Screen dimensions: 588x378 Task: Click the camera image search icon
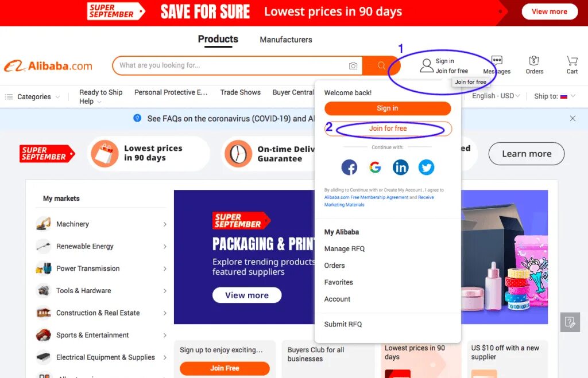tap(353, 66)
